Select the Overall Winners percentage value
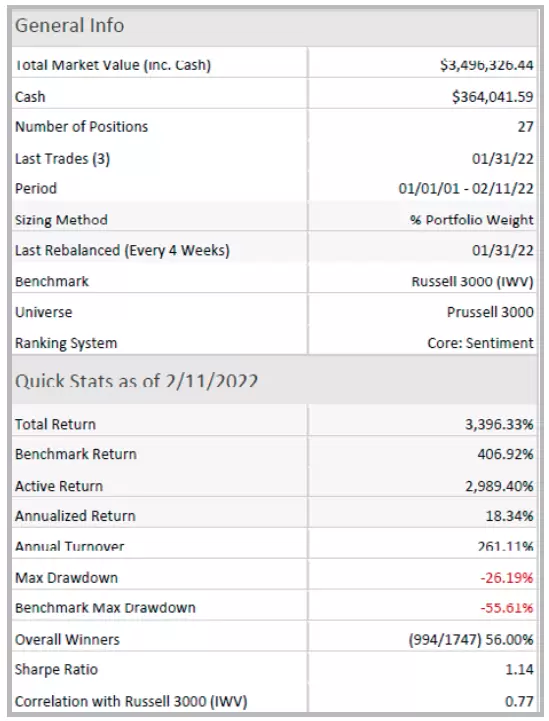The image size is (549, 721). click(x=509, y=640)
